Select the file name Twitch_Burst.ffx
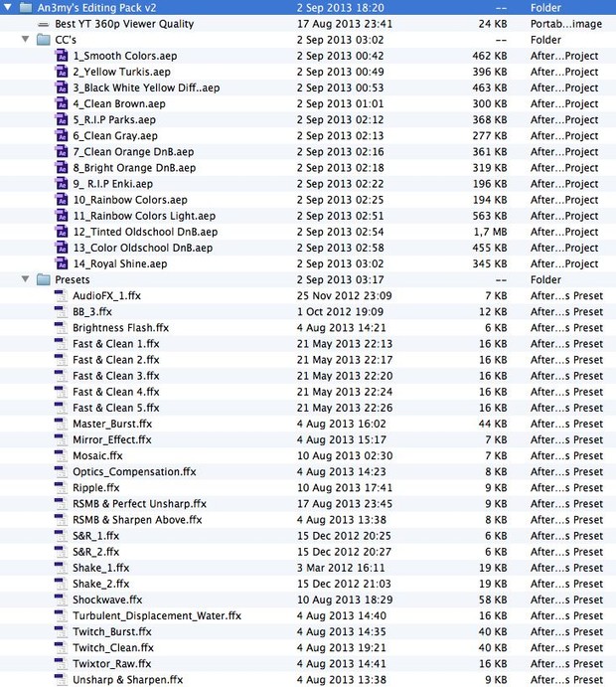Image resolution: width=616 pixels, height=687 pixels. coord(112,631)
